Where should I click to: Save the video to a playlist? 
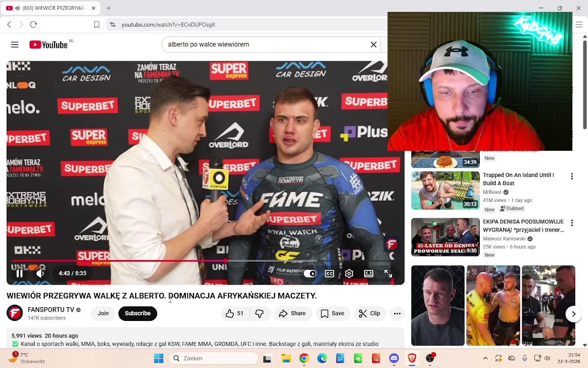tap(333, 313)
